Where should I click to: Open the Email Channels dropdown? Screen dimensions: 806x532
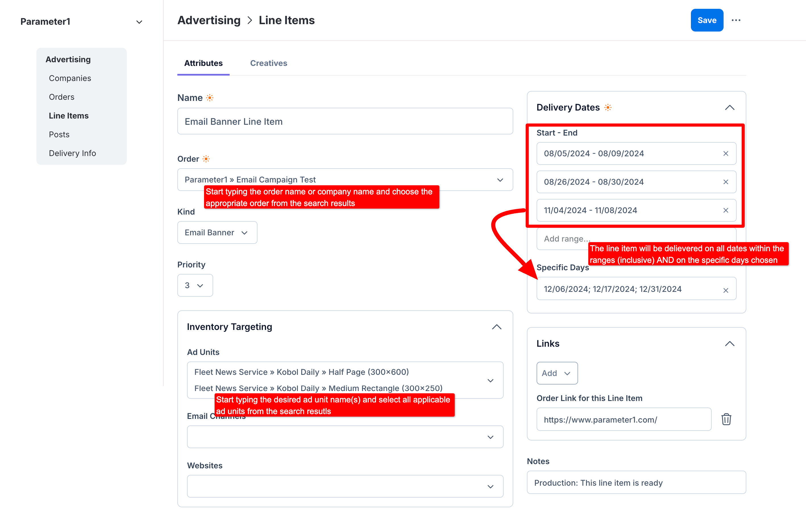345,437
